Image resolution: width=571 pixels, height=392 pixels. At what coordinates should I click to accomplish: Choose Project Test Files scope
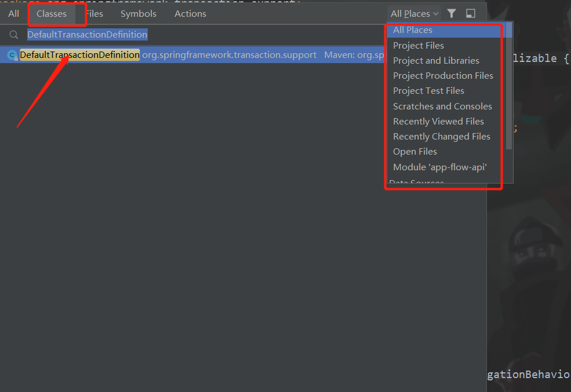(x=428, y=90)
